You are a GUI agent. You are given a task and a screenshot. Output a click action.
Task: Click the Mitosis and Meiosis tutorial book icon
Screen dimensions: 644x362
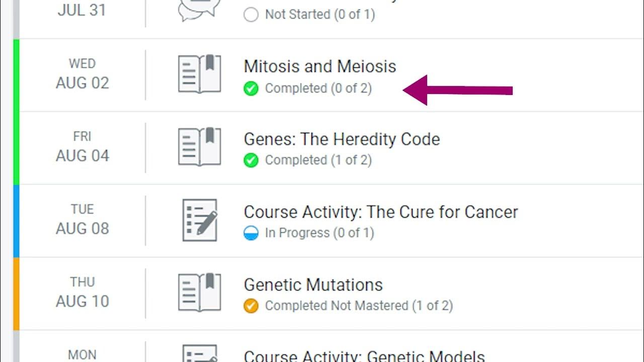click(200, 74)
